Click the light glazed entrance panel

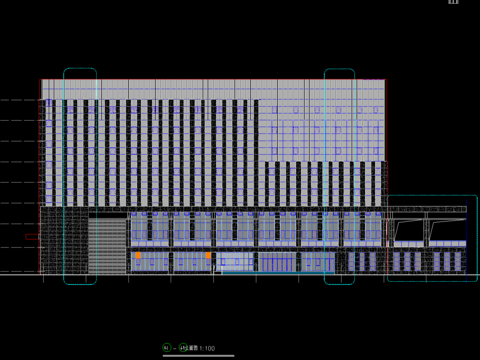click(234, 262)
